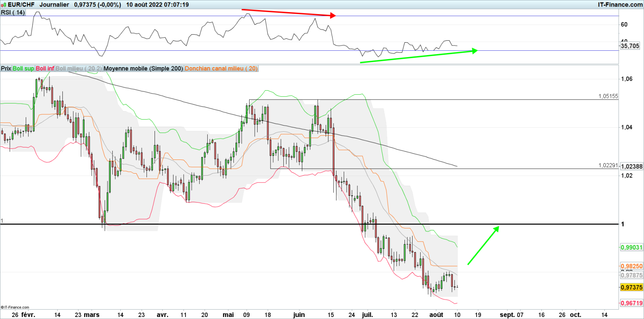Click the 1,05155 resistance line label
This screenshot has width=644, height=319.
(608, 96)
